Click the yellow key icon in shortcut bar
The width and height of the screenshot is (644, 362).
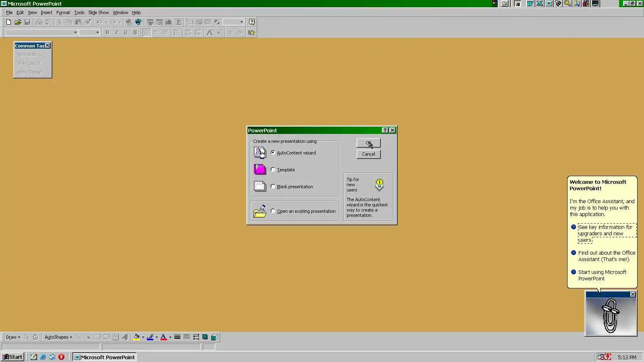point(568,4)
